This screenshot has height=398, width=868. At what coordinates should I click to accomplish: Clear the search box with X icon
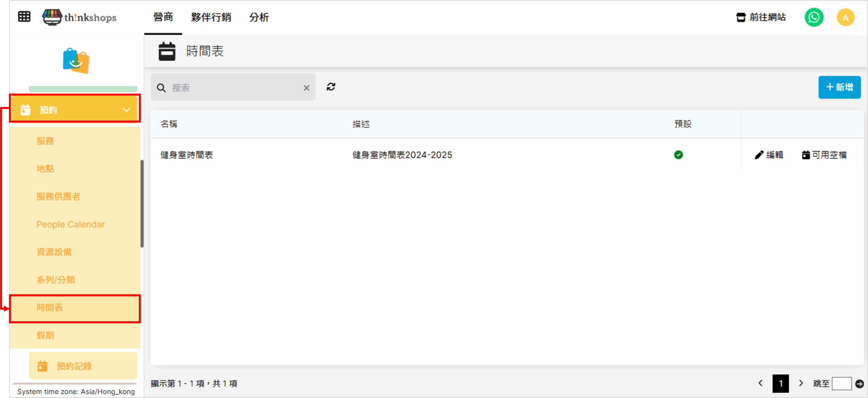307,88
